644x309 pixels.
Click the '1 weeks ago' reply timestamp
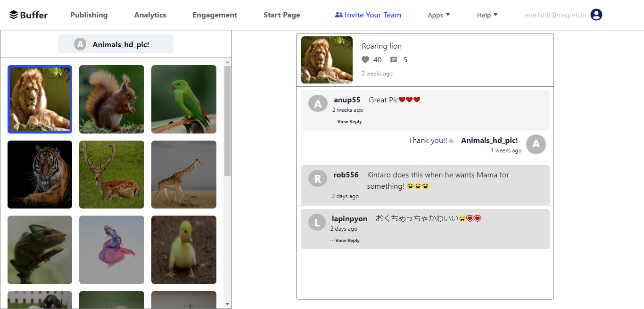pyautogui.click(x=506, y=151)
